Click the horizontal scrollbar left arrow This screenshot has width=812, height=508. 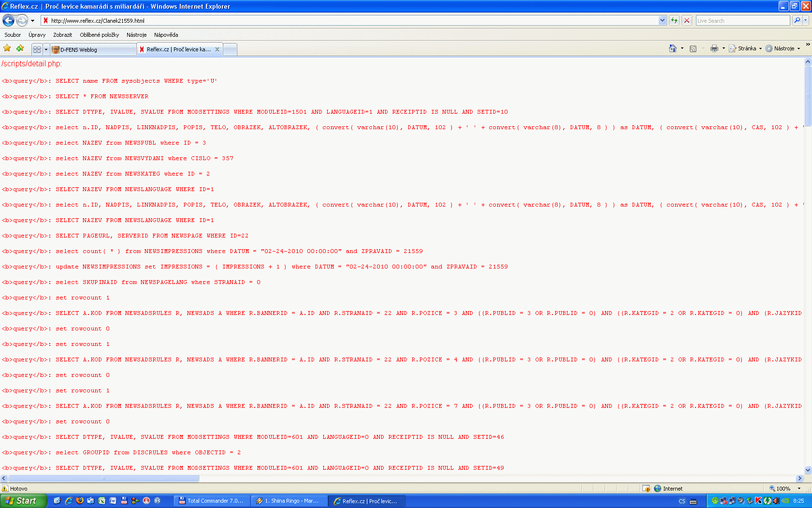click(x=4, y=478)
